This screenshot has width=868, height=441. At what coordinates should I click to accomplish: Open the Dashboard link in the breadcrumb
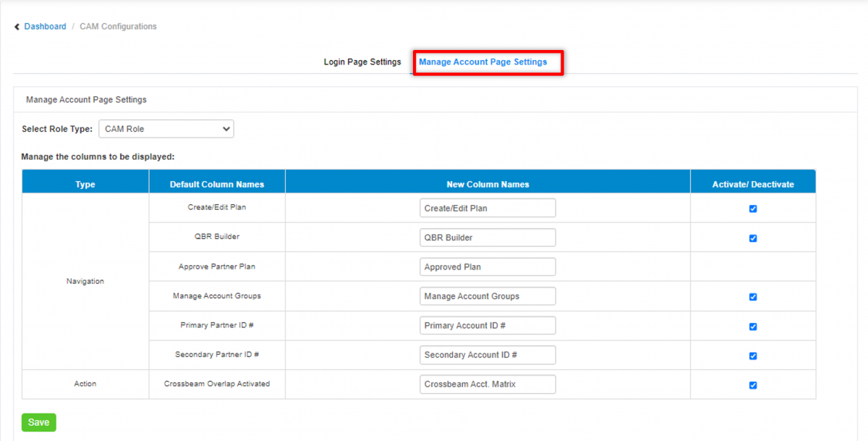pos(46,26)
